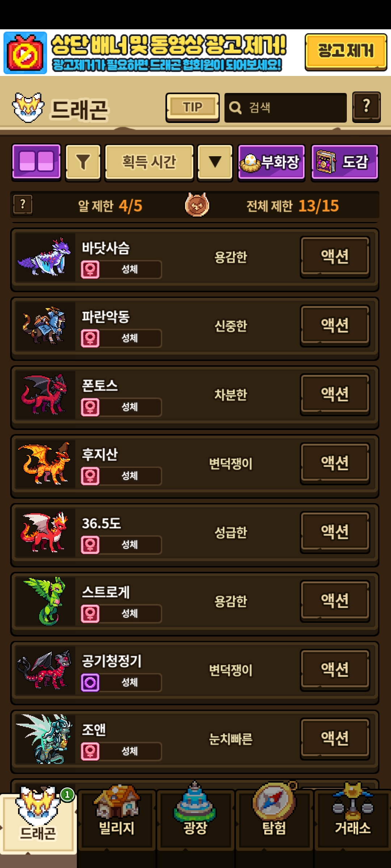Click the TIP button
Viewport: 391px width, 868px height.
tap(193, 107)
